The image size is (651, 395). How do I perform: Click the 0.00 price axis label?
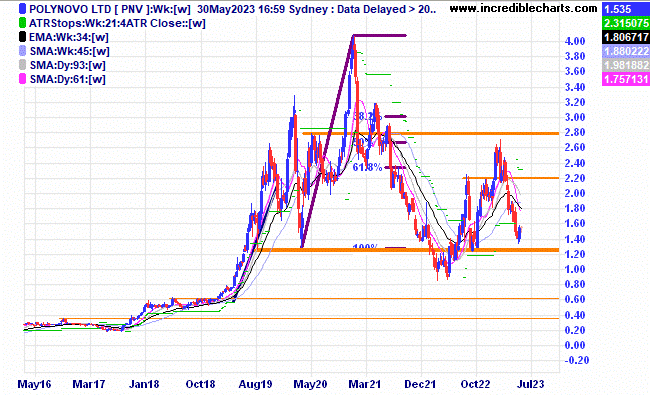point(575,345)
